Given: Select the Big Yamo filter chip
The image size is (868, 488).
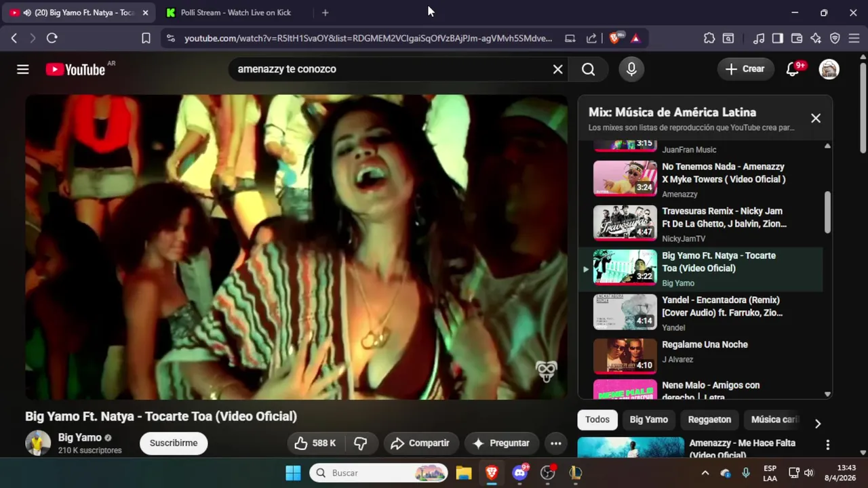Looking at the screenshot, I should (649, 420).
